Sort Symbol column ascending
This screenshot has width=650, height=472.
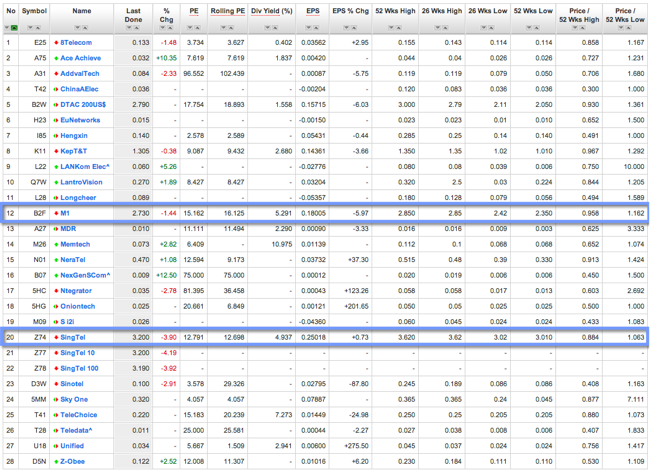click(38, 28)
